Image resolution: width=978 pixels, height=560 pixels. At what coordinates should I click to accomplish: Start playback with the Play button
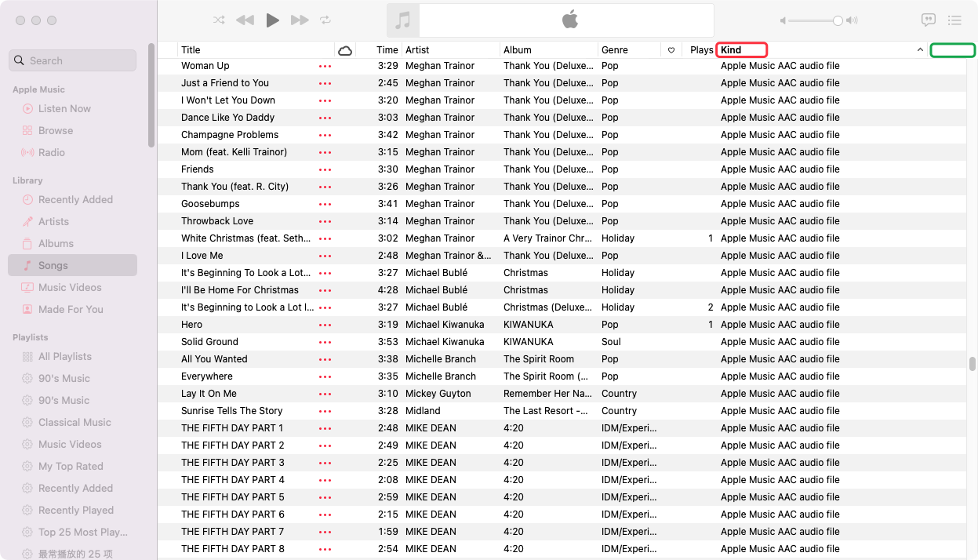point(272,20)
